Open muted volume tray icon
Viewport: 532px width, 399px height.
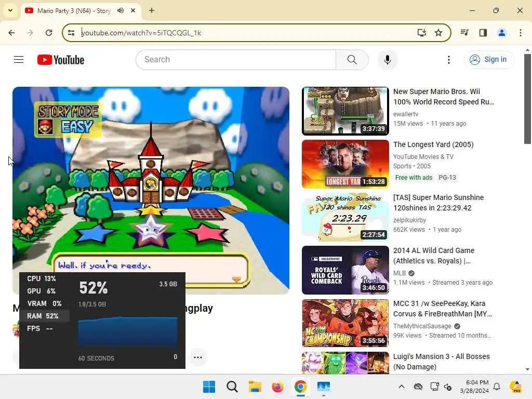tap(448, 387)
